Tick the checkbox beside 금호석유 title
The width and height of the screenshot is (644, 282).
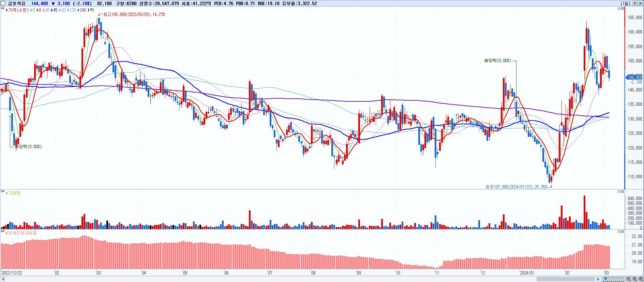(x=3, y=3)
